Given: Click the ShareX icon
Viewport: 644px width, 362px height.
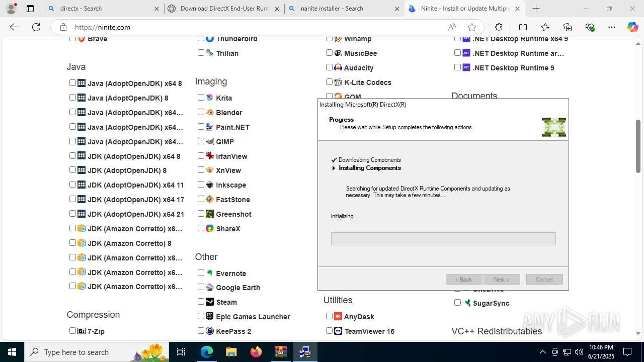Looking at the screenshot, I should coord(210,228).
